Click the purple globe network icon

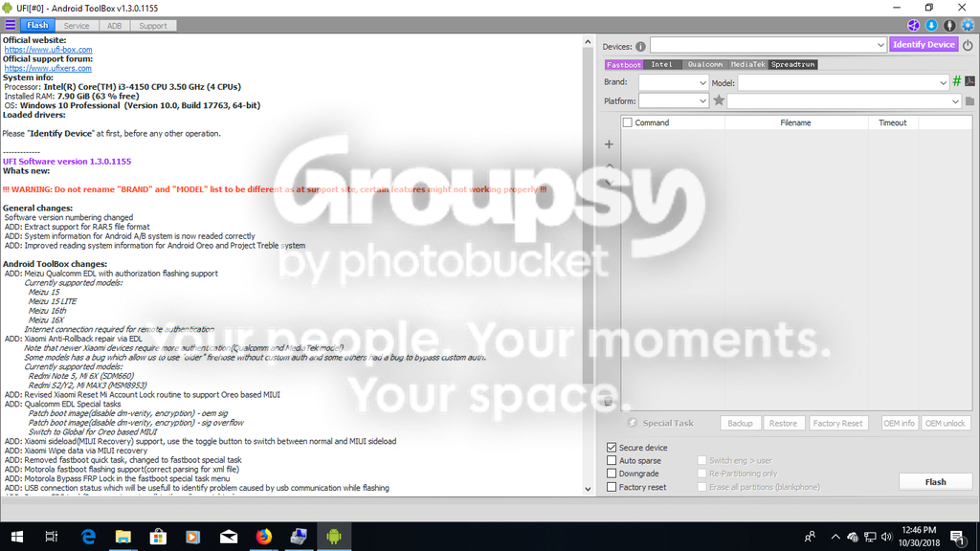913,26
